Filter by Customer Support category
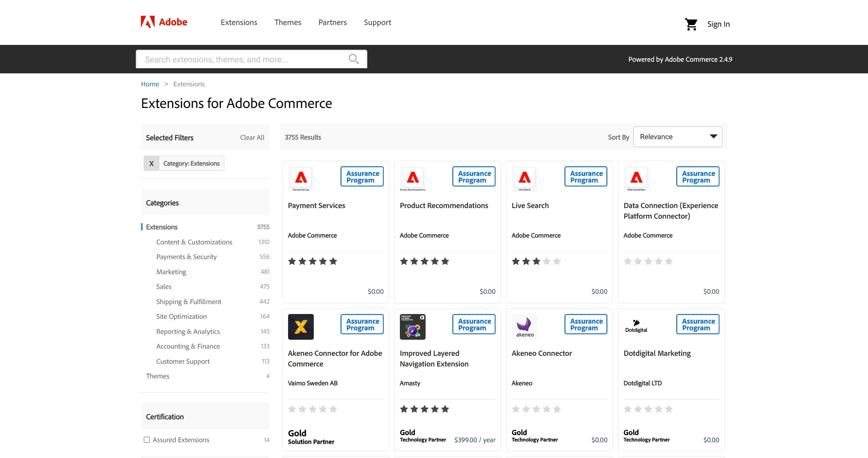The width and height of the screenshot is (868, 458). pos(183,361)
